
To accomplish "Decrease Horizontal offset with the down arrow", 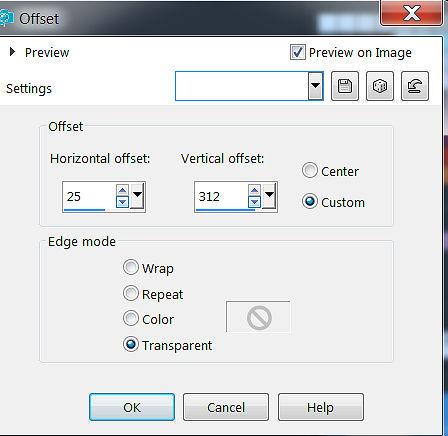I will point(122,202).
